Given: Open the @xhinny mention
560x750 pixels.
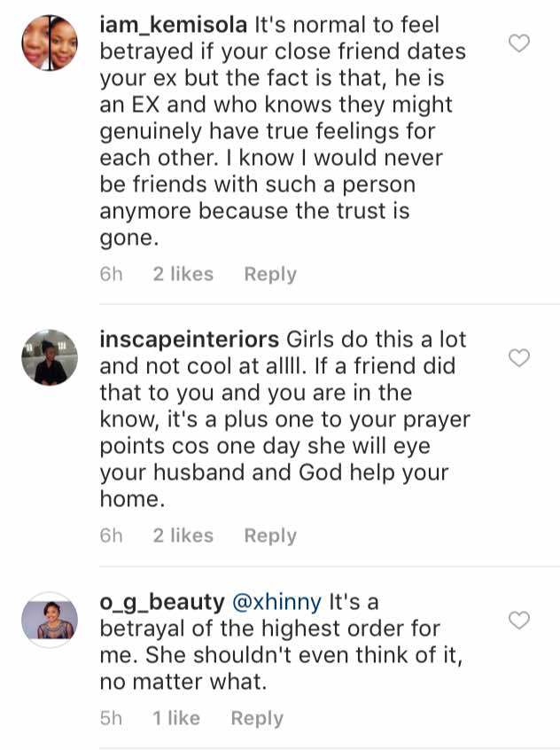Looking at the screenshot, I should [x=276, y=602].
